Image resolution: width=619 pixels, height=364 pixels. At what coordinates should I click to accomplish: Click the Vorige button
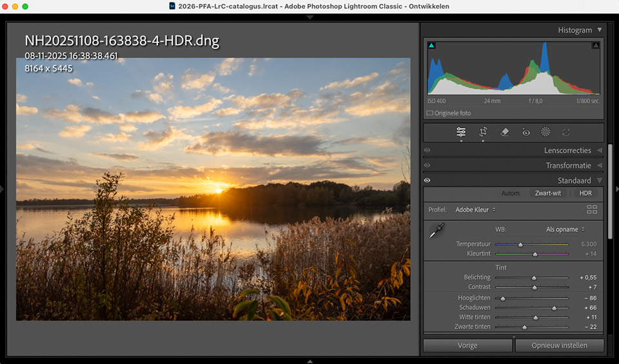[468, 345]
